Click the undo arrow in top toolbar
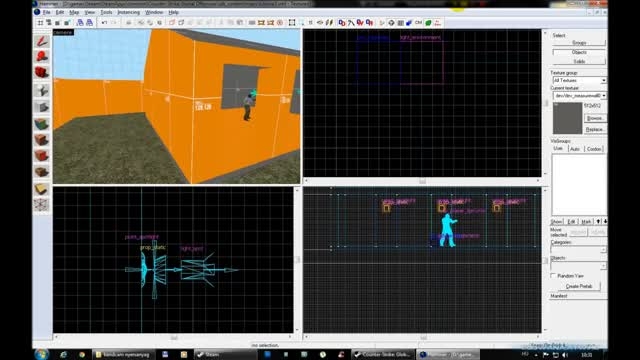The height and width of the screenshot is (360, 640). [104, 23]
